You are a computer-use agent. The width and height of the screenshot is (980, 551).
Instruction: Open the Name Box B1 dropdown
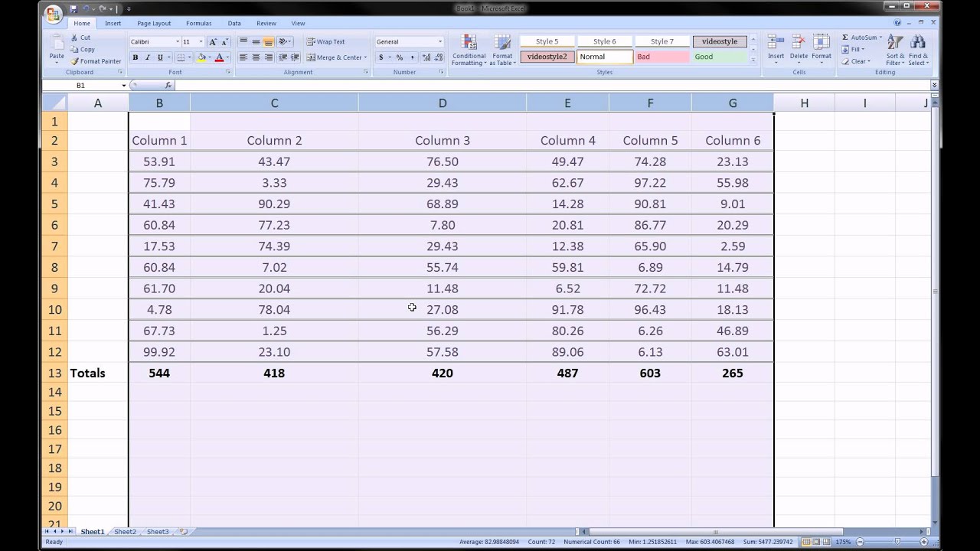point(123,86)
